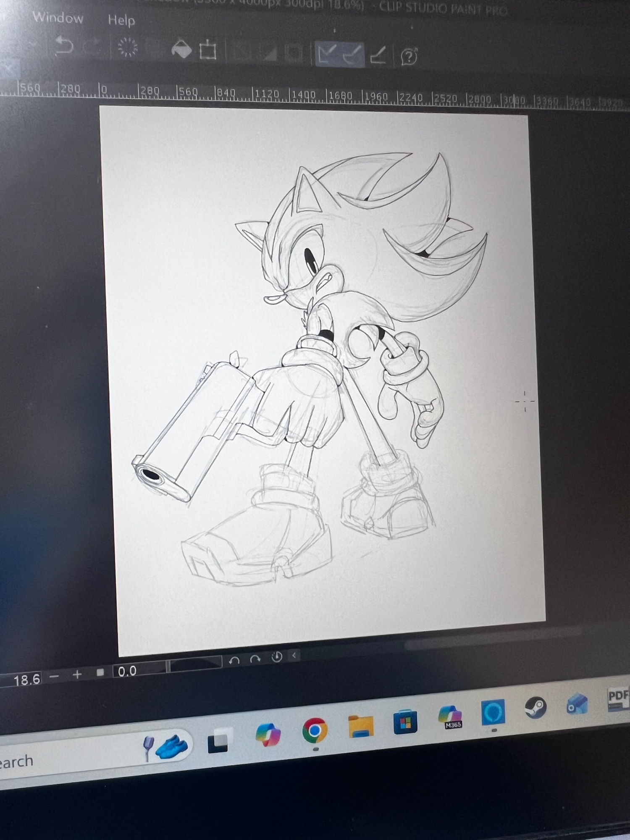The height and width of the screenshot is (840, 630).
Task: Open Google Chrome from the taskbar
Action: point(315,731)
